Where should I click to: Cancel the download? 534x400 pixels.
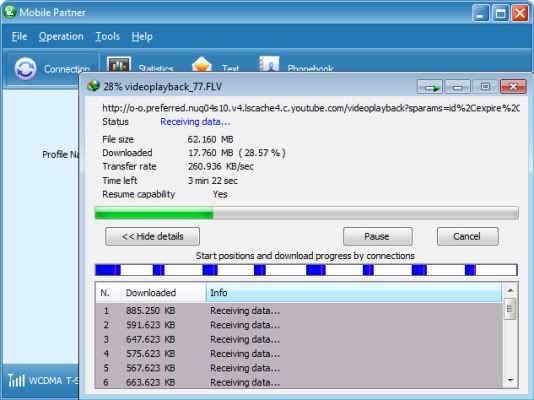[468, 236]
